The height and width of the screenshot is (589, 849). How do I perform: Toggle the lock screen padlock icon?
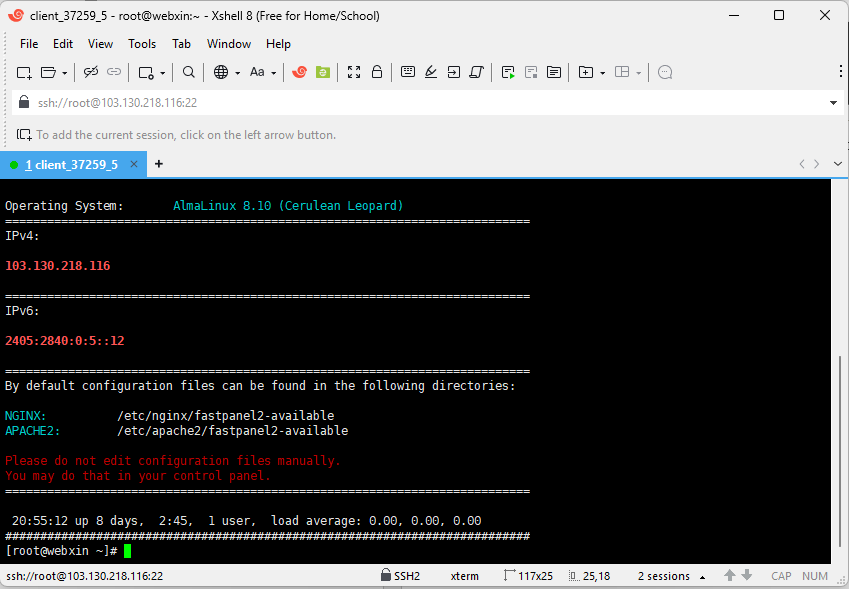click(x=377, y=72)
